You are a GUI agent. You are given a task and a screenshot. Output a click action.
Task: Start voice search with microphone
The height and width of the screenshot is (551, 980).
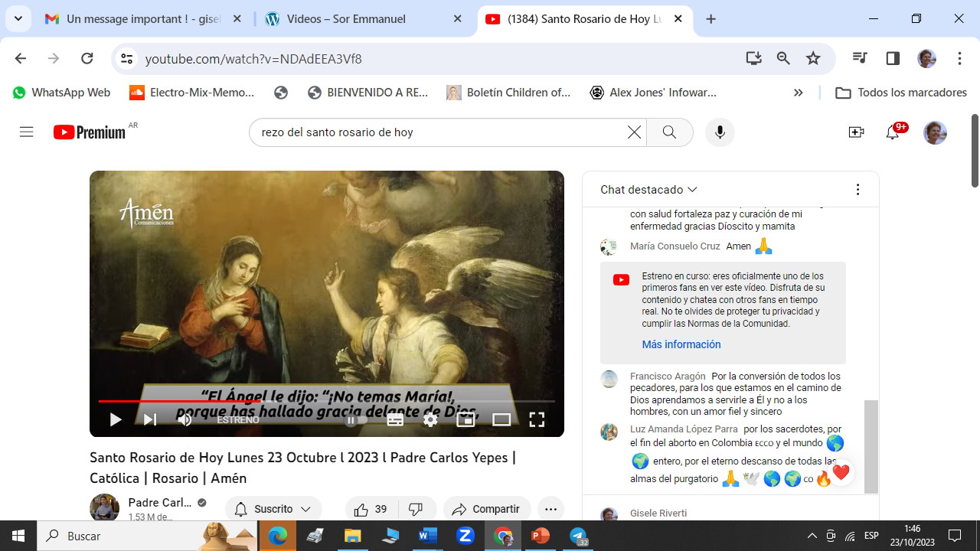click(x=719, y=132)
